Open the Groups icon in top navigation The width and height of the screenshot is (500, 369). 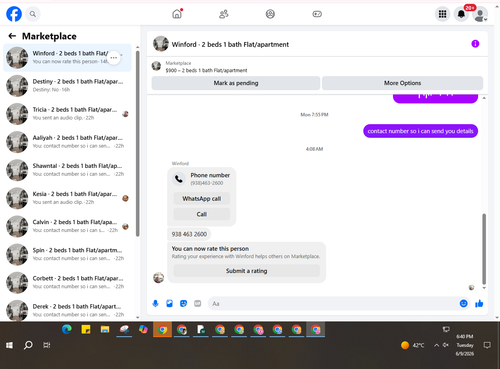270,14
